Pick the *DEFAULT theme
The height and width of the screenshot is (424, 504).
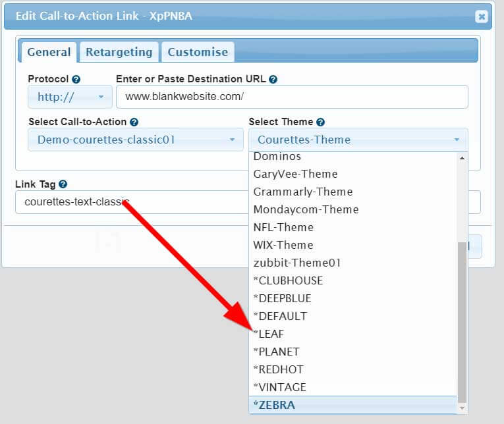(352, 317)
